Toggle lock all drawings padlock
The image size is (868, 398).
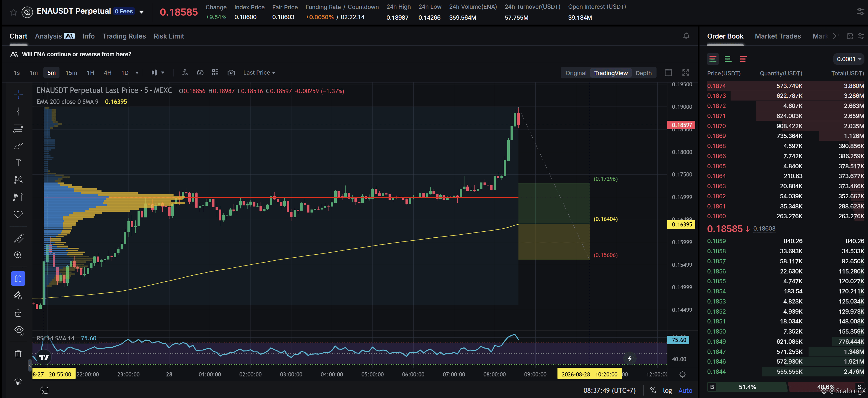click(18, 313)
